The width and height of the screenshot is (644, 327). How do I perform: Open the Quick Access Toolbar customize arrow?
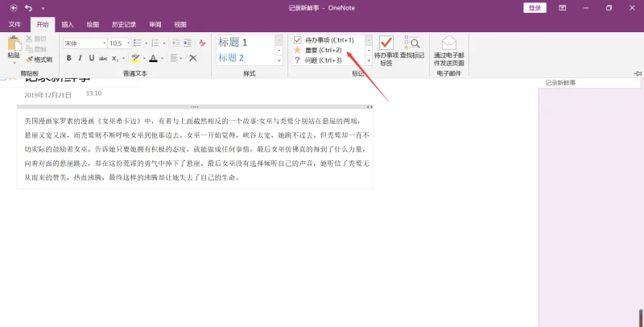(43, 8)
